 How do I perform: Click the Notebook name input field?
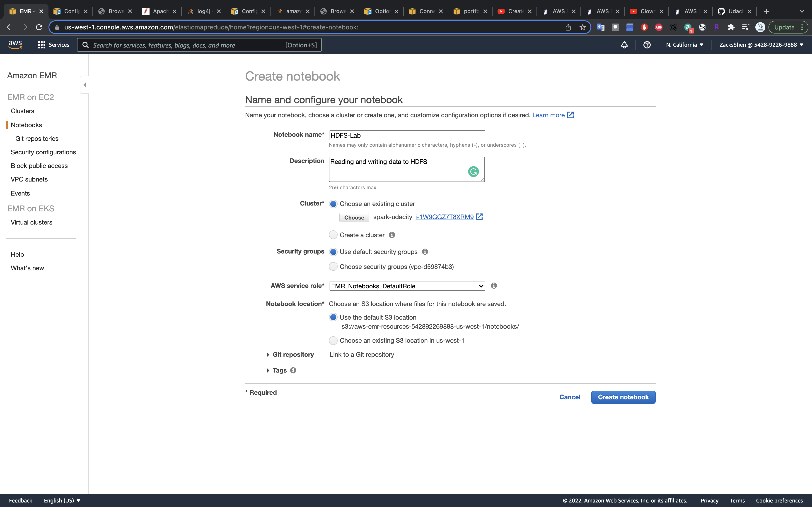point(407,136)
